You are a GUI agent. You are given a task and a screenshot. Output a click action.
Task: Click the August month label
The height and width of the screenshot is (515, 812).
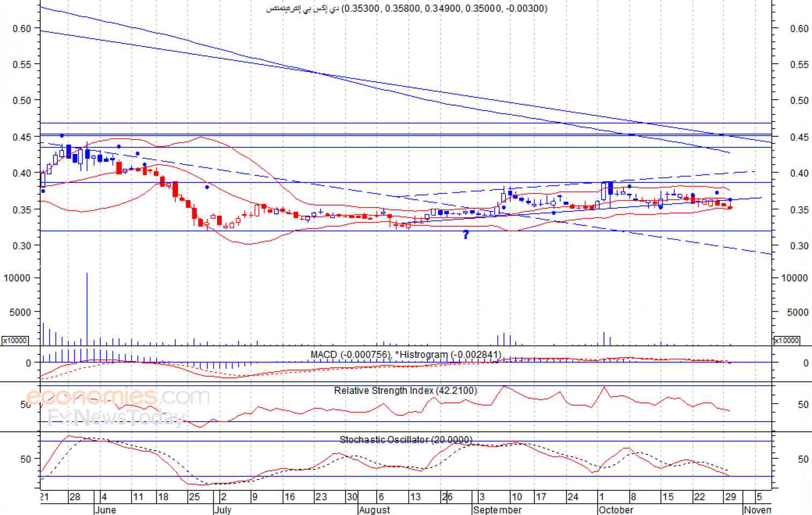click(x=375, y=510)
